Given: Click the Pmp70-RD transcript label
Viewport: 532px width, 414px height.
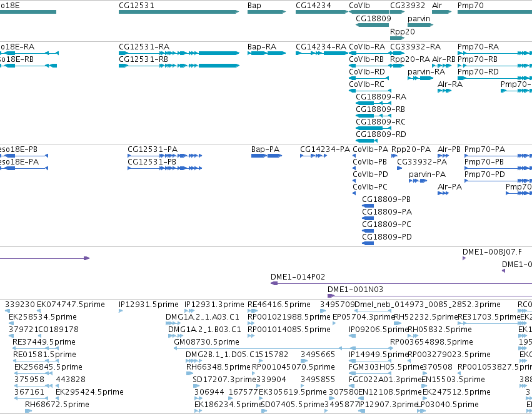Looking at the screenshot, I should pyautogui.click(x=478, y=71).
